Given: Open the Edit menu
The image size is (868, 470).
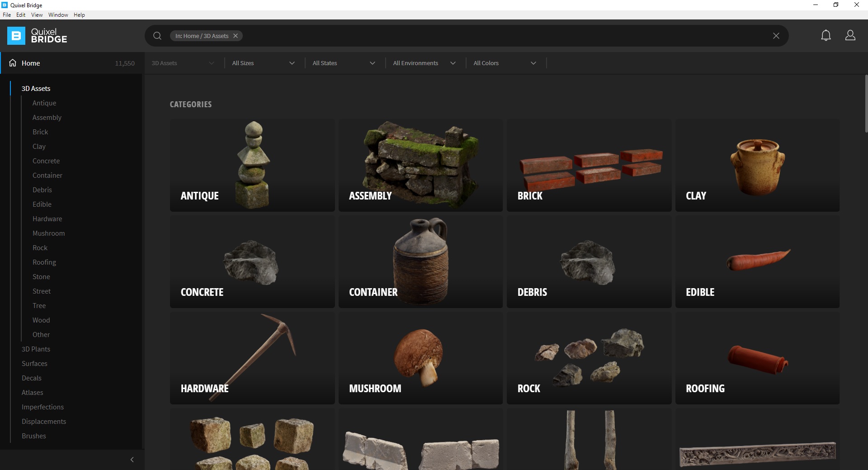Looking at the screenshot, I should [21, 15].
